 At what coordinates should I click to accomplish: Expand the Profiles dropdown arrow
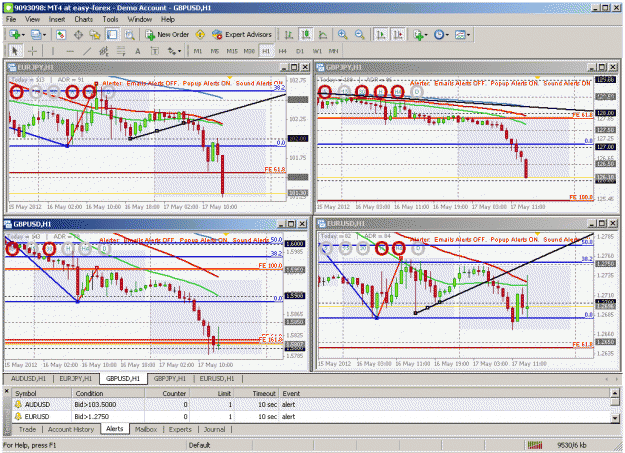click(44, 35)
